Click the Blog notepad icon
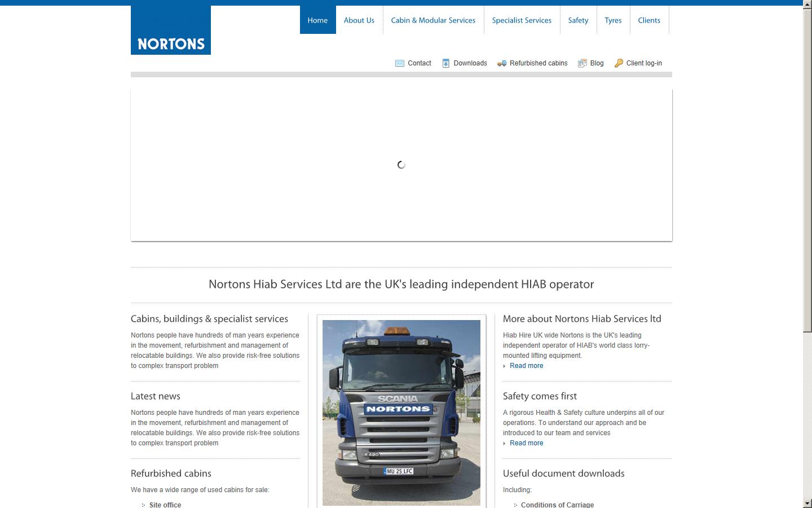The width and height of the screenshot is (812, 508). point(582,63)
